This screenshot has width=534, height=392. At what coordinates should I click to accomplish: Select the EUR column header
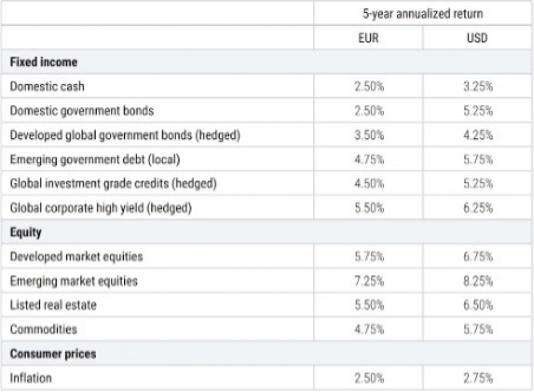369,38
